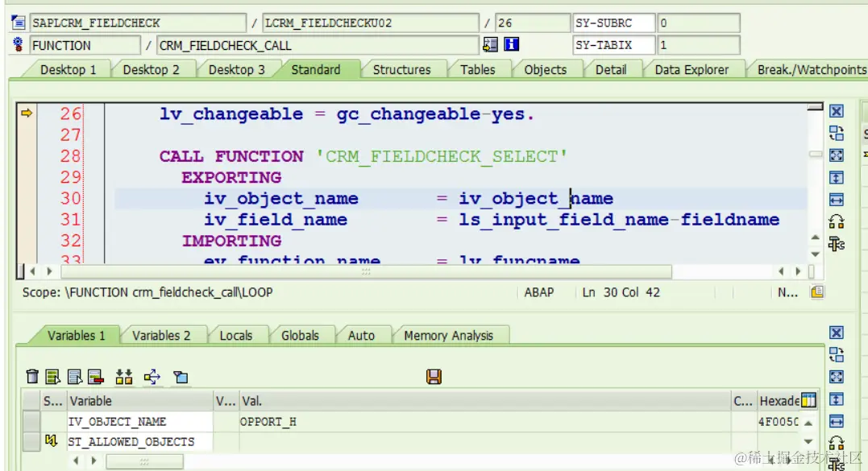The height and width of the screenshot is (471, 868).
Task: Click the OPPORT_H value cell
Action: (x=485, y=421)
